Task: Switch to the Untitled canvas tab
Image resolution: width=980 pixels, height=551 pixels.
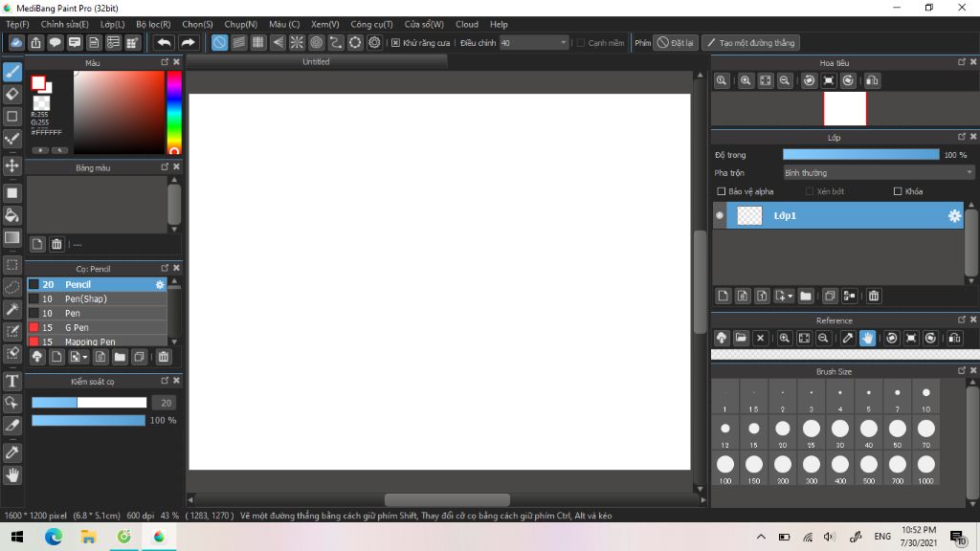Action: 316,62
